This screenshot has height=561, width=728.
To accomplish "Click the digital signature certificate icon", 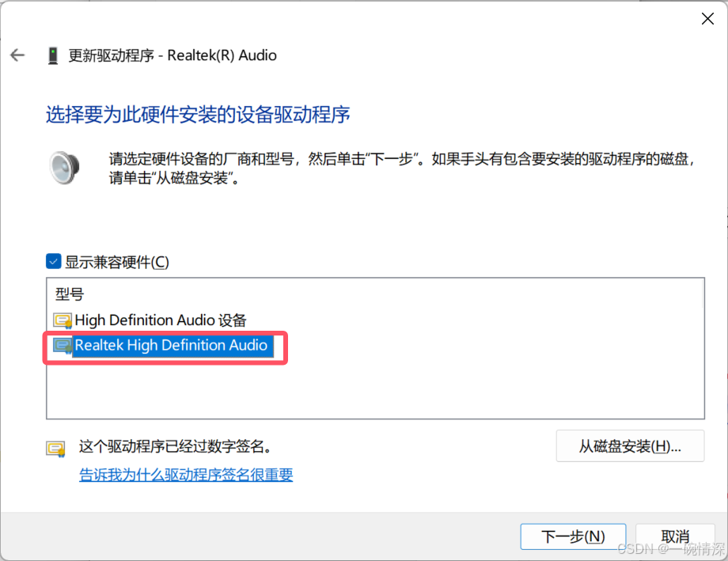I will (x=55, y=448).
